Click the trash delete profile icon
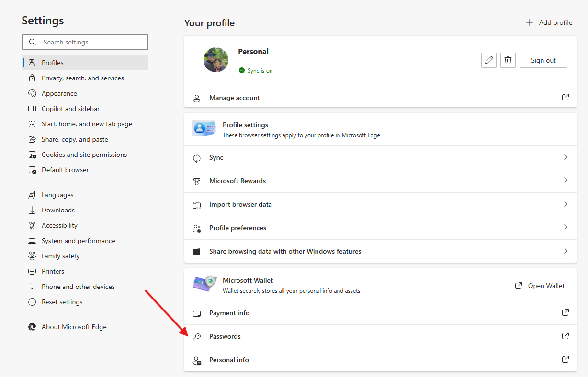Image resolution: width=588 pixels, height=377 pixels. click(x=508, y=60)
